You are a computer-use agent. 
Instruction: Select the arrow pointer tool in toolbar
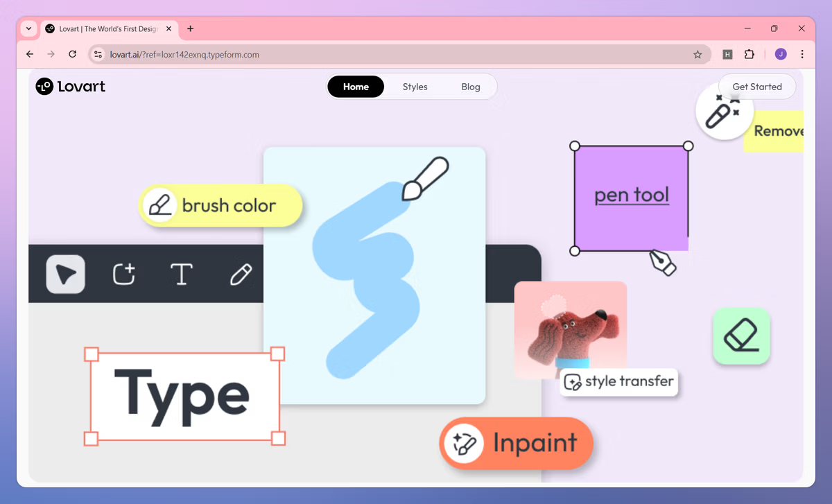[x=66, y=275]
